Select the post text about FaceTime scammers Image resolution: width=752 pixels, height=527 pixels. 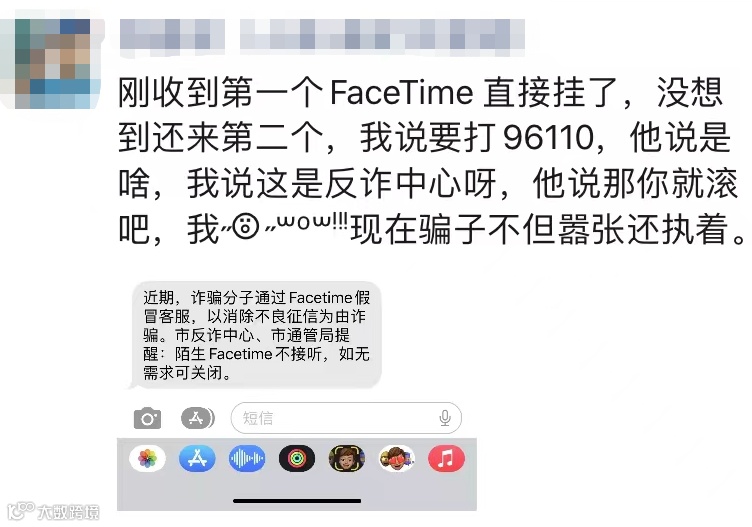[x=432, y=161]
